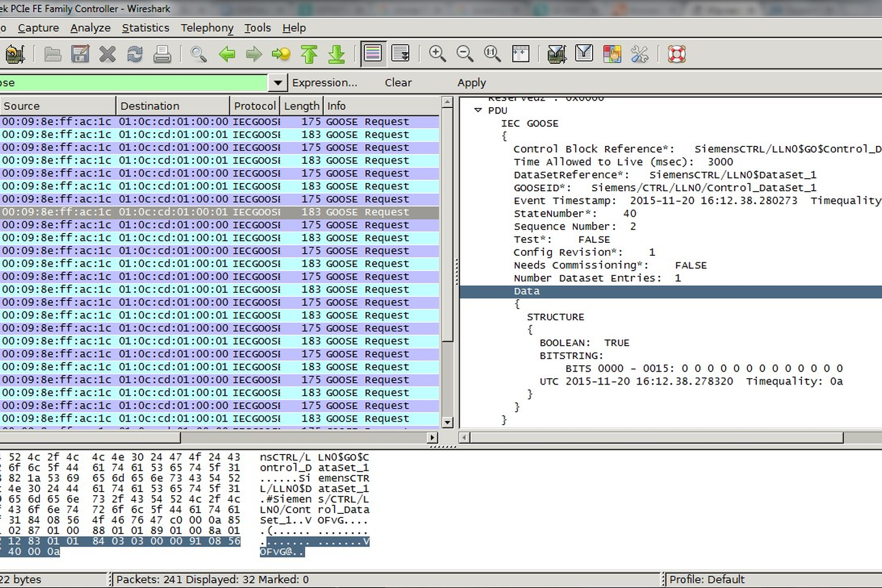882x588 pixels.
Task: Click the Profile: Default status entry
Action: pos(707,579)
